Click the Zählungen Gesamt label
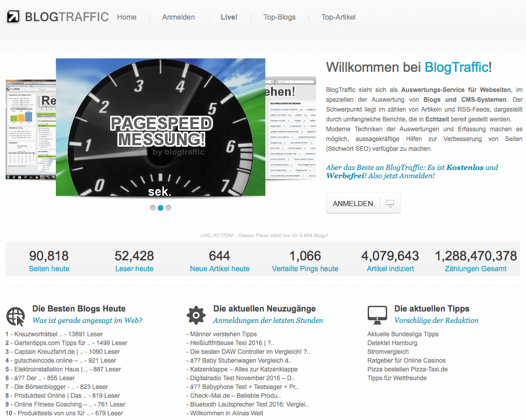Viewport: 526px width, 420px height. point(476,269)
